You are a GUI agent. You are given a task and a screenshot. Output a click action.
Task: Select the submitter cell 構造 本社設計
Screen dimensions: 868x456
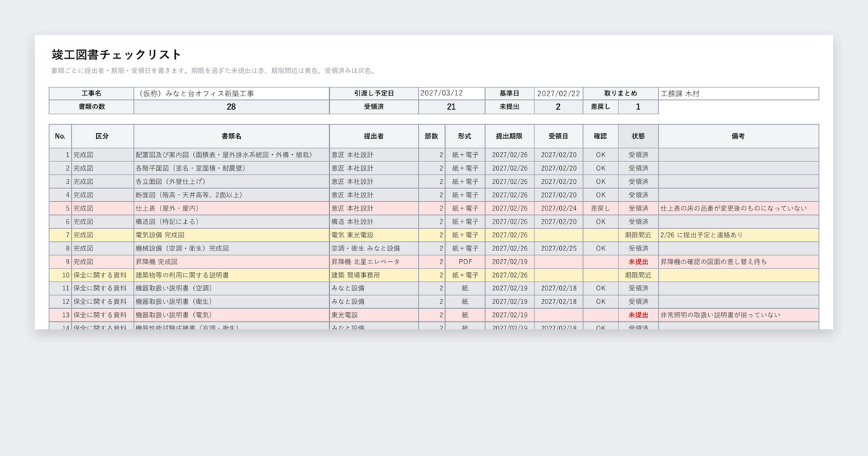[x=374, y=221]
